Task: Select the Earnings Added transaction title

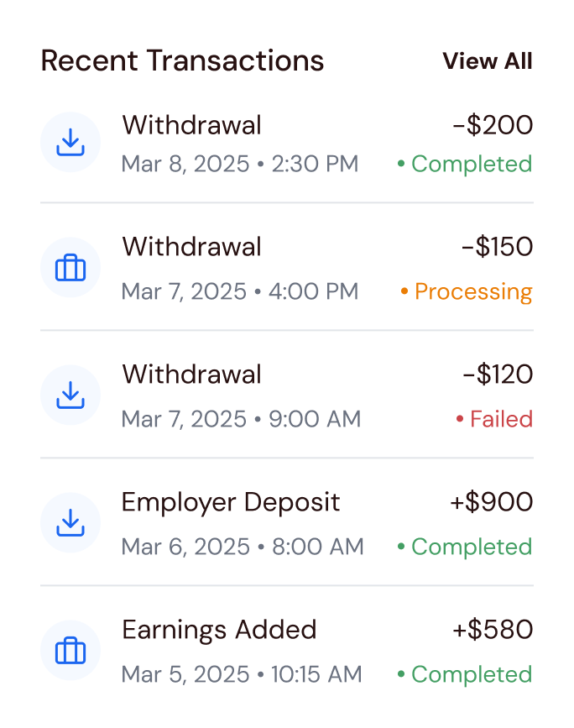Action: point(219,630)
